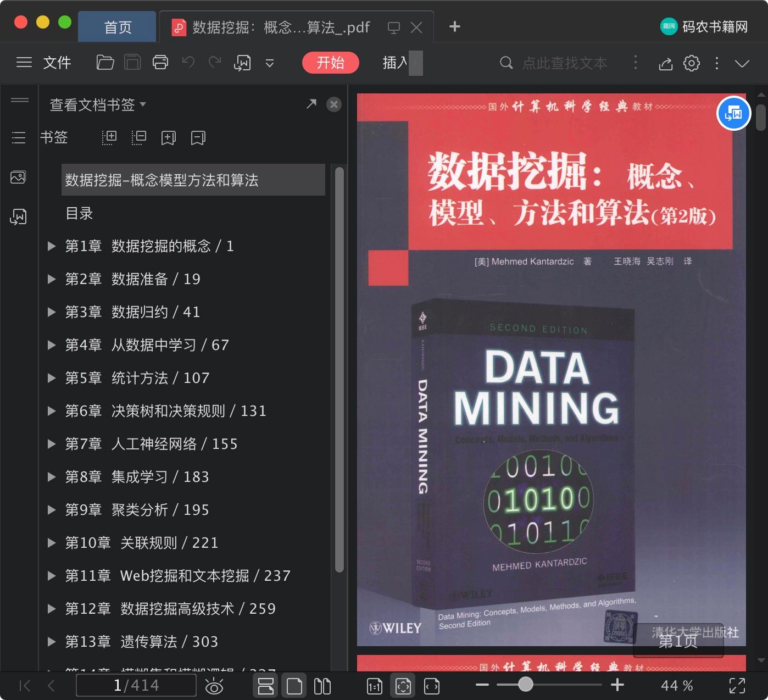Open bookmark 第8章 集成学习 / 183
Screen dimensions: 768x700
point(137,477)
